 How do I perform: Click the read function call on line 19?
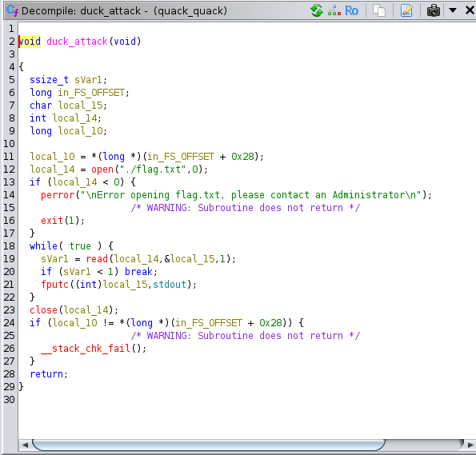[x=97, y=259]
